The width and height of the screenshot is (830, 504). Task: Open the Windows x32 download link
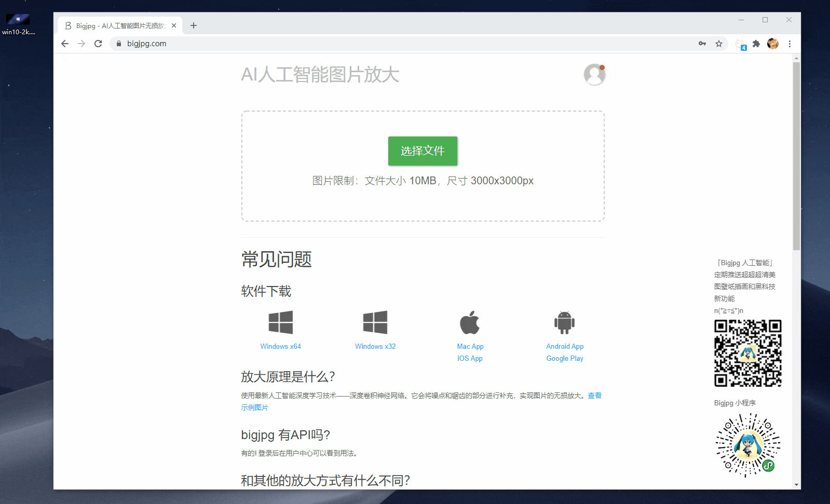point(375,346)
